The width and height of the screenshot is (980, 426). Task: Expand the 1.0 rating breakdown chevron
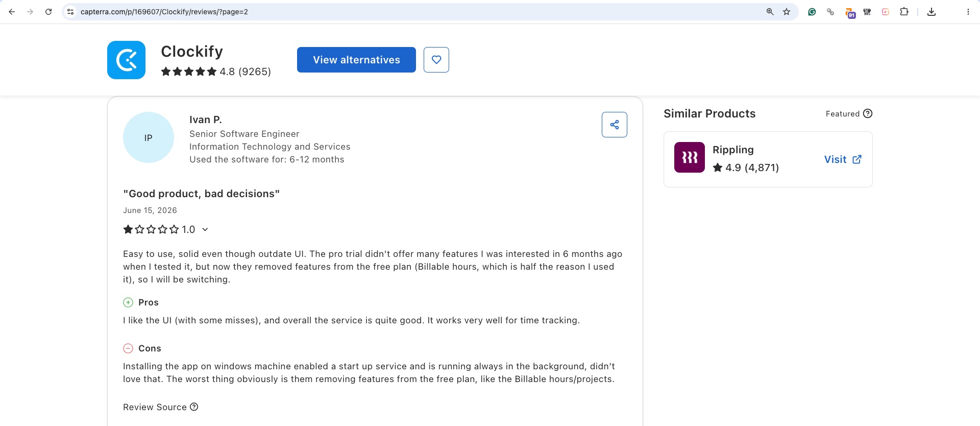point(205,229)
